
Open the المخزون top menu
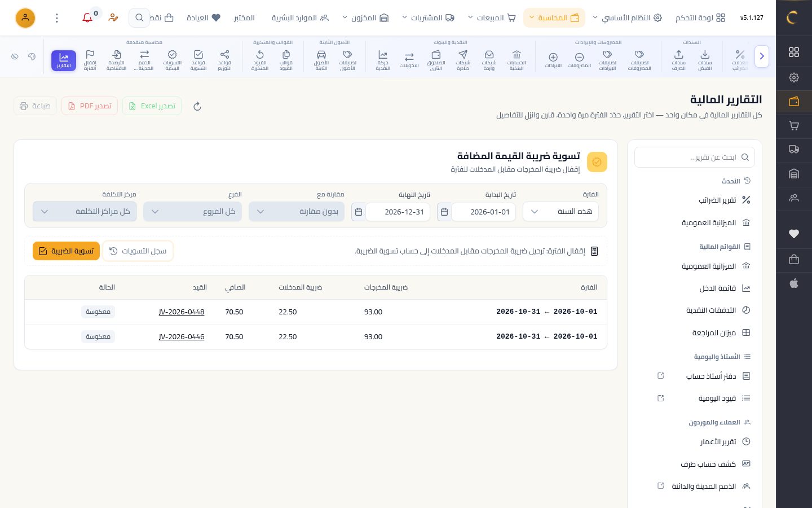366,18
